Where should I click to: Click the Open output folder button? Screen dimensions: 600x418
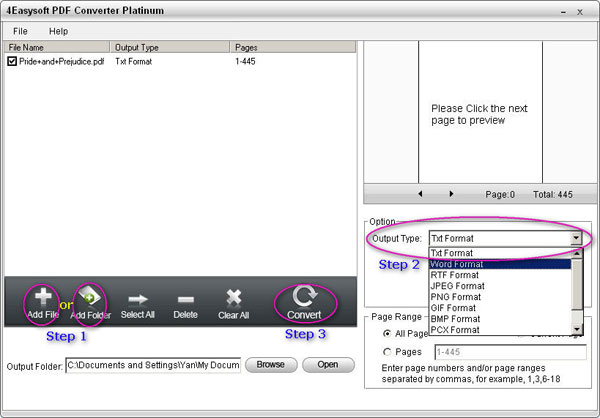pos(328,364)
